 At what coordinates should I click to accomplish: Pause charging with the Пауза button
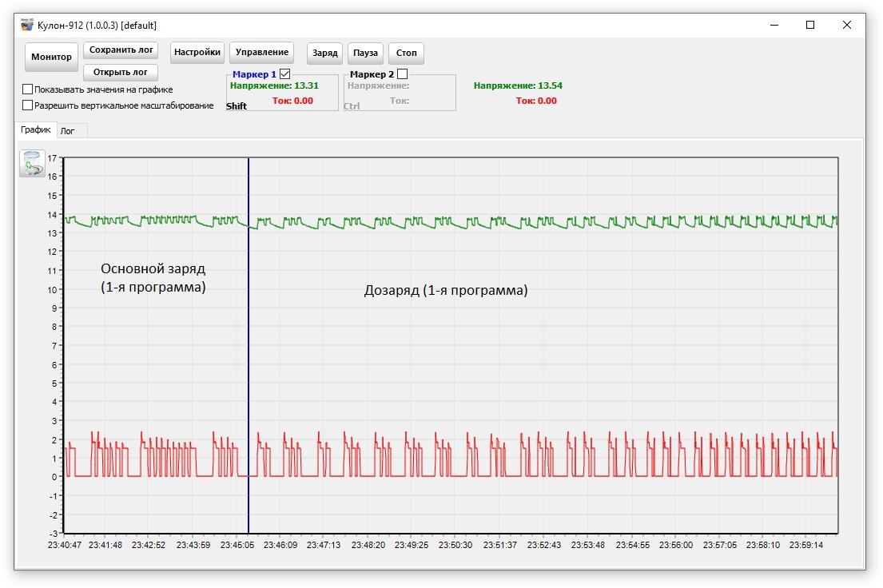point(365,54)
